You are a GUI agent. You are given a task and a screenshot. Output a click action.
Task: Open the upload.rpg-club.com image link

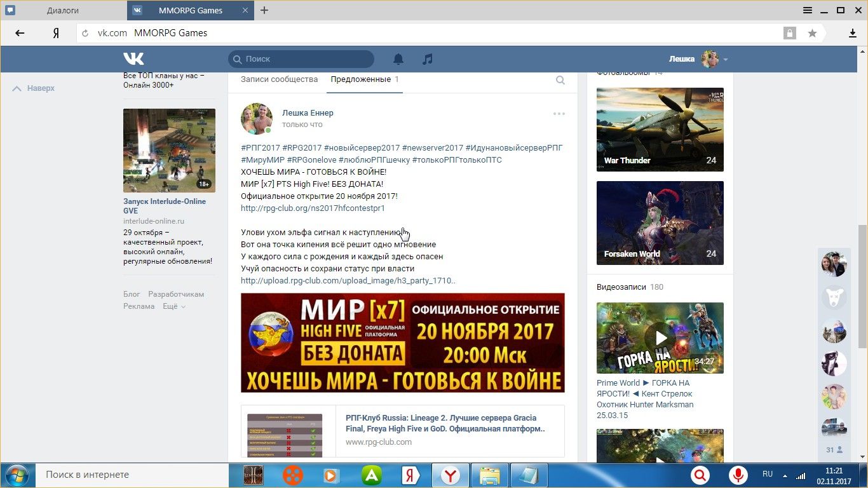tap(348, 280)
